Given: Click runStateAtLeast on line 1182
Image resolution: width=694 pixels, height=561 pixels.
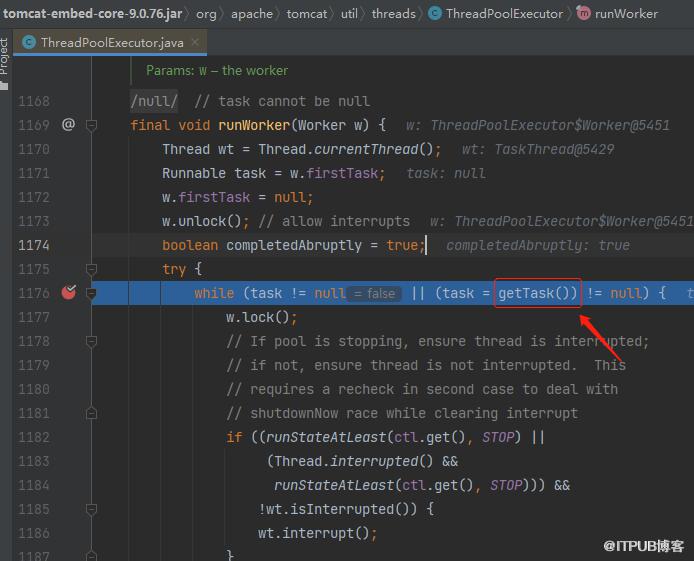Looking at the screenshot, I should click(x=326, y=437).
